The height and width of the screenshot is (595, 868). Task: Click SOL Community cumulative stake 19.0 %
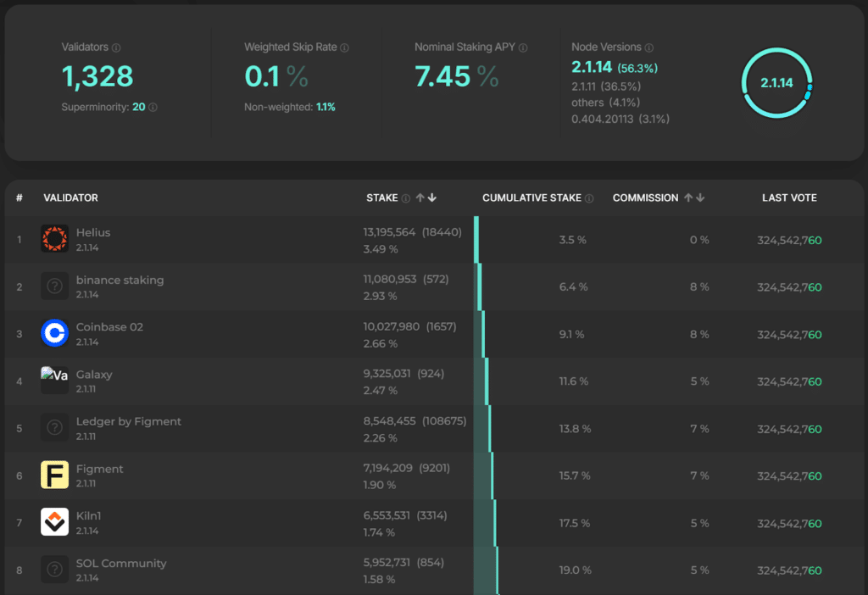pos(576,570)
